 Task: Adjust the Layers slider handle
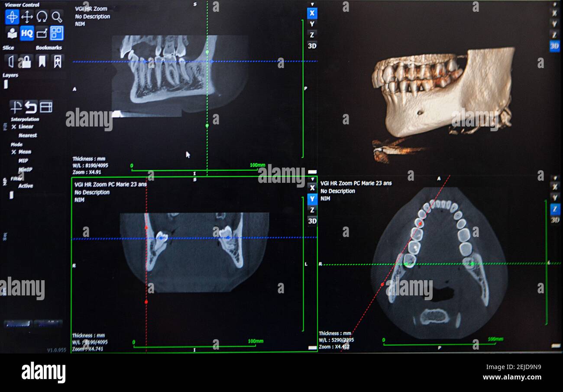(6, 84)
